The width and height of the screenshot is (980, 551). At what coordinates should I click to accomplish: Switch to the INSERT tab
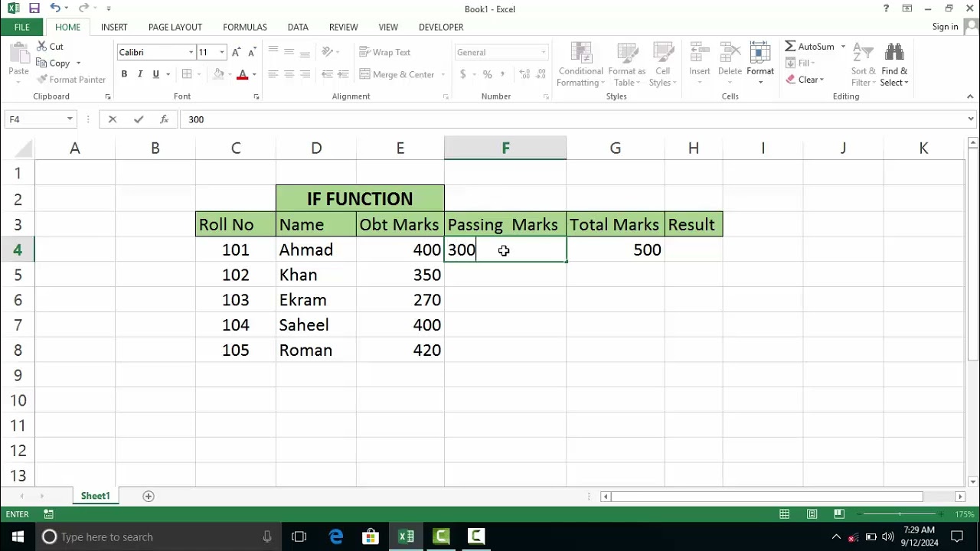click(114, 27)
